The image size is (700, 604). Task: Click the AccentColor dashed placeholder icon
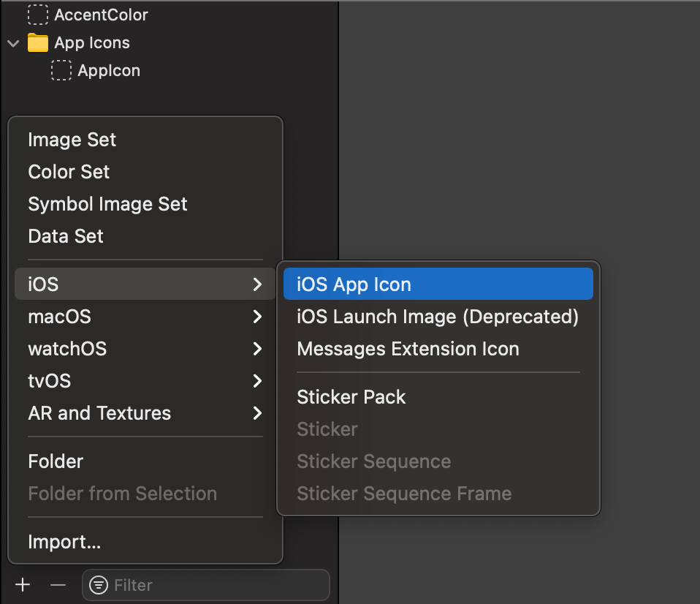pos(38,15)
